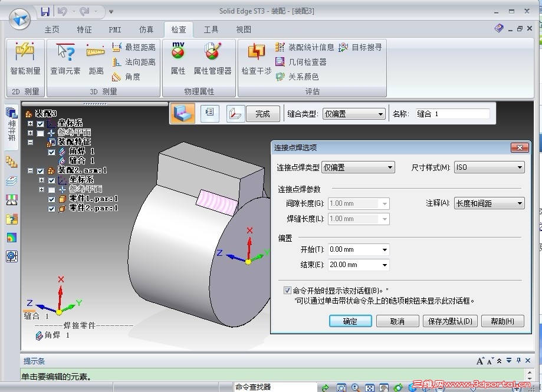The height and width of the screenshot is (392, 542).
Task: Click the 命令查找器 search field
Action: pos(275,387)
